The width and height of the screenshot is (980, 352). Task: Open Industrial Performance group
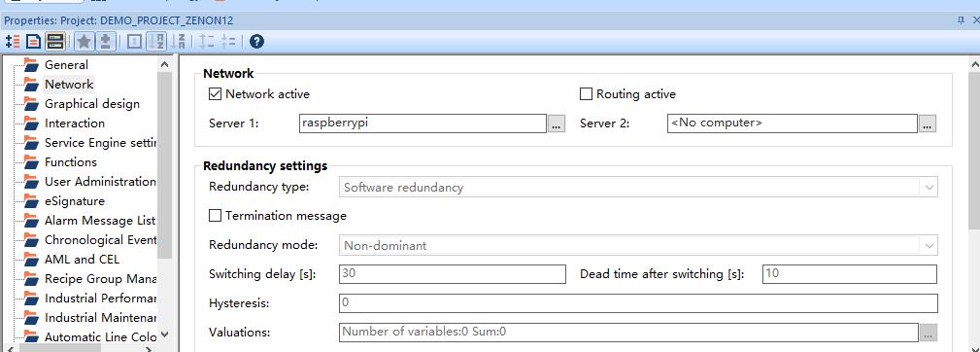pyautogui.click(x=100, y=298)
